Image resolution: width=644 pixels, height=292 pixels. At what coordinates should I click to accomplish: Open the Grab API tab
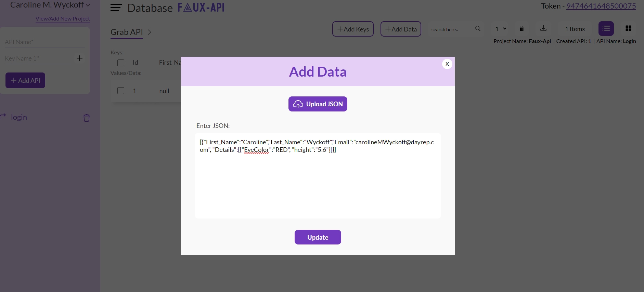pyautogui.click(x=127, y=32)
